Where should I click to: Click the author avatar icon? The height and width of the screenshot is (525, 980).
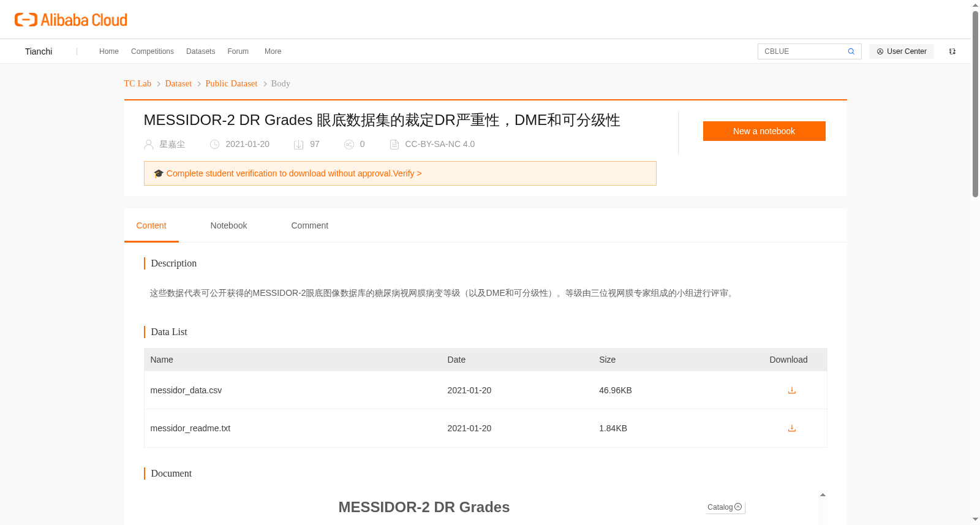click(148, 145)
